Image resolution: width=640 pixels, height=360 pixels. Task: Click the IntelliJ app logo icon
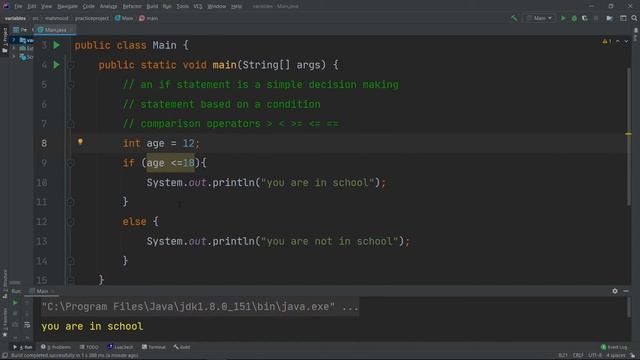[x=6, y=6]
